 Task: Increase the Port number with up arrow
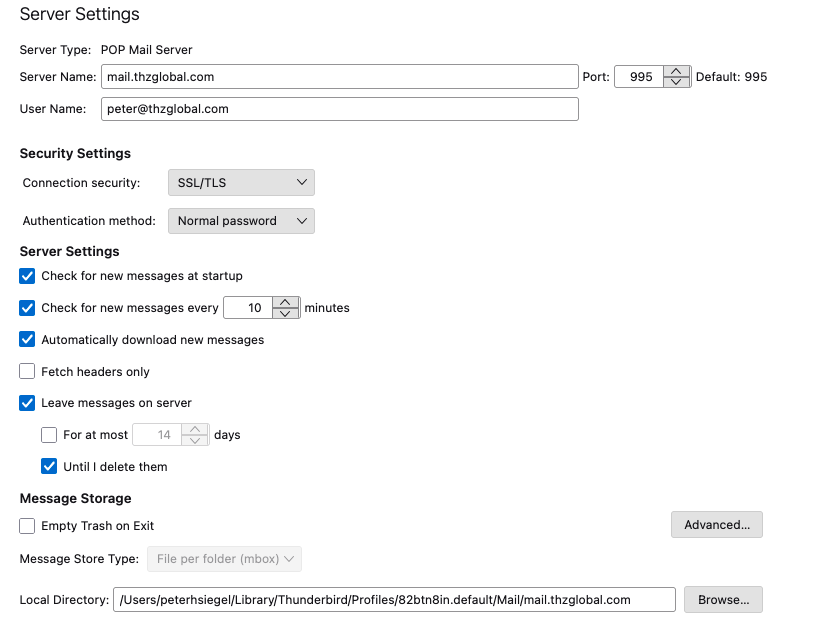pos(678,71)
